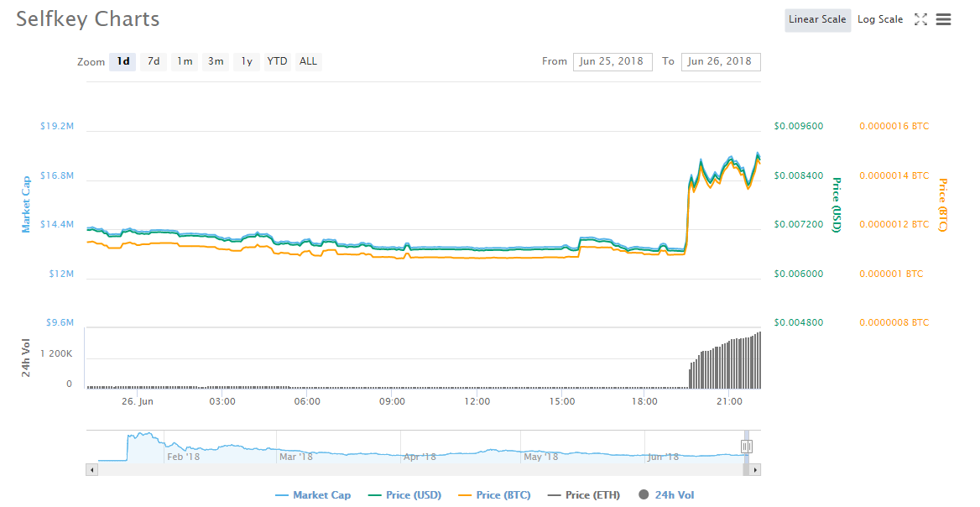The height and width of the screenshot is (507, 980).
Task: Set zoom range to 1y
Action: coord(247,61)
